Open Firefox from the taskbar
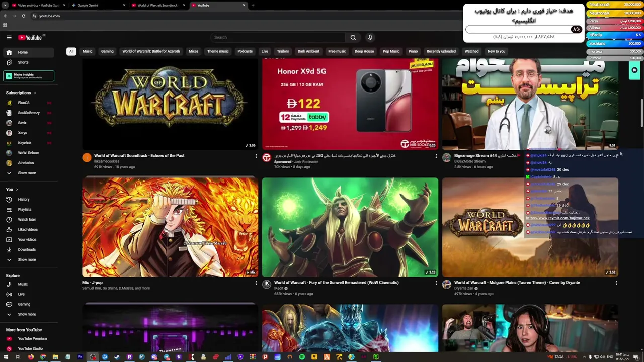The image size is (644, 362). coord(31,357)
